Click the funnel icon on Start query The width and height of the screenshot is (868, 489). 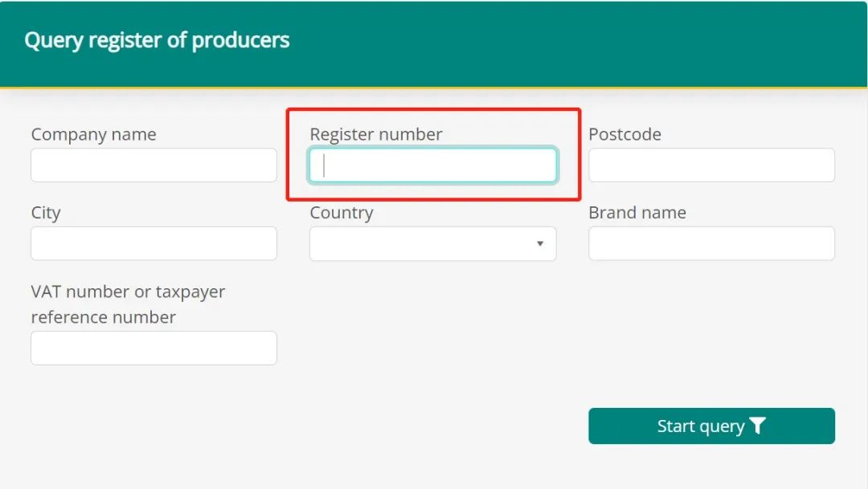[x=757, y=426]
